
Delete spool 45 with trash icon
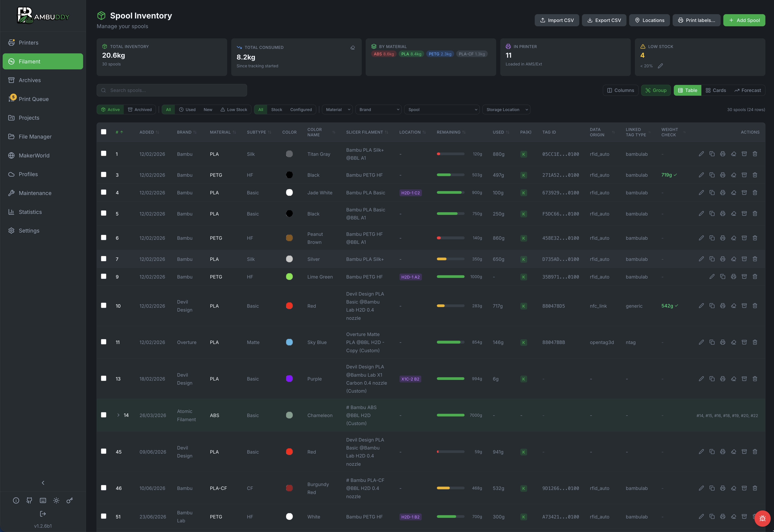pyautogui.click(x=755, y=452)
